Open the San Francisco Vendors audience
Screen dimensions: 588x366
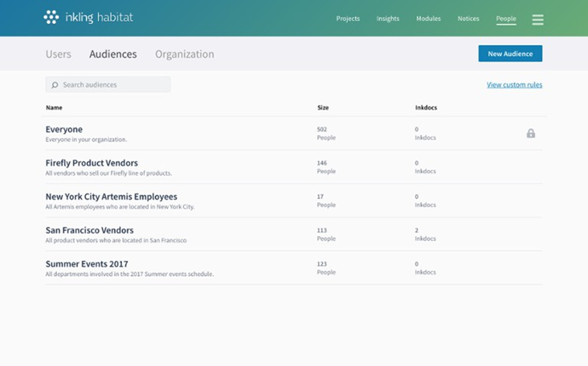(89, 230)
